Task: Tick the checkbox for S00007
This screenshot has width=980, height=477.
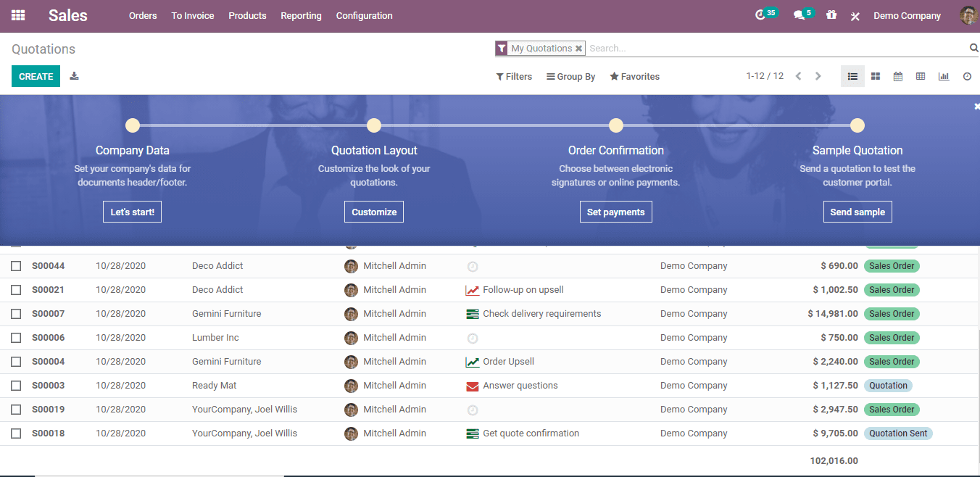Action: pyautogui.click(x=16, y=314)
